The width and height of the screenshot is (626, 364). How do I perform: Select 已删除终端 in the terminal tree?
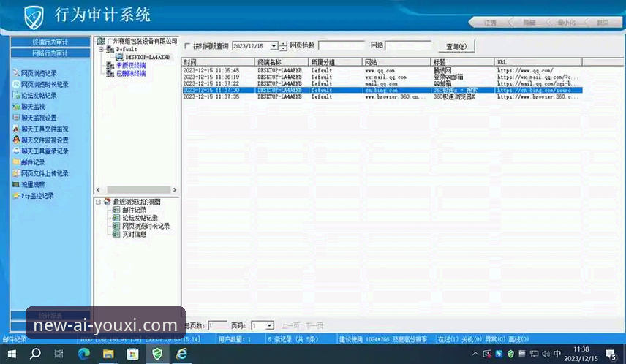point(131,73)
